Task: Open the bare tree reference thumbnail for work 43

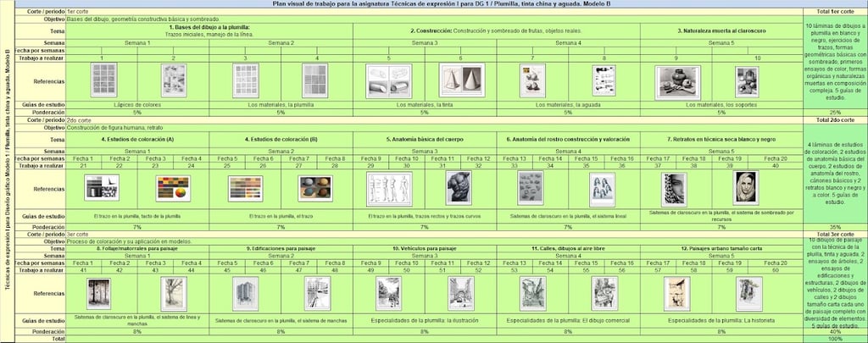Action: pyautogui.click(x=173, y=293)
